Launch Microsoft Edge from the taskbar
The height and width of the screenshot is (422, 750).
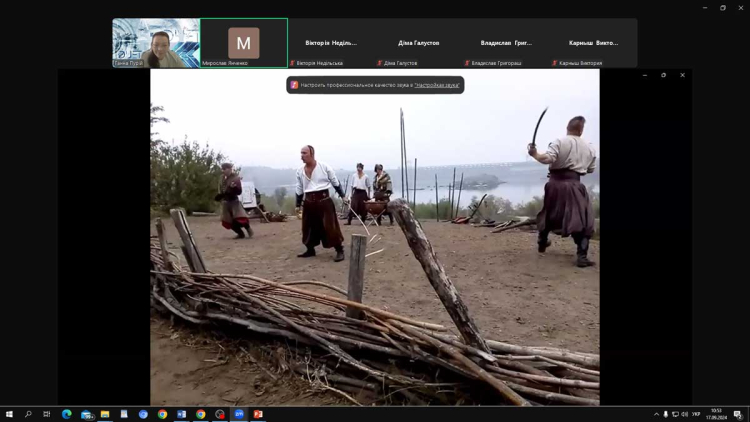[x=67, y=414]
